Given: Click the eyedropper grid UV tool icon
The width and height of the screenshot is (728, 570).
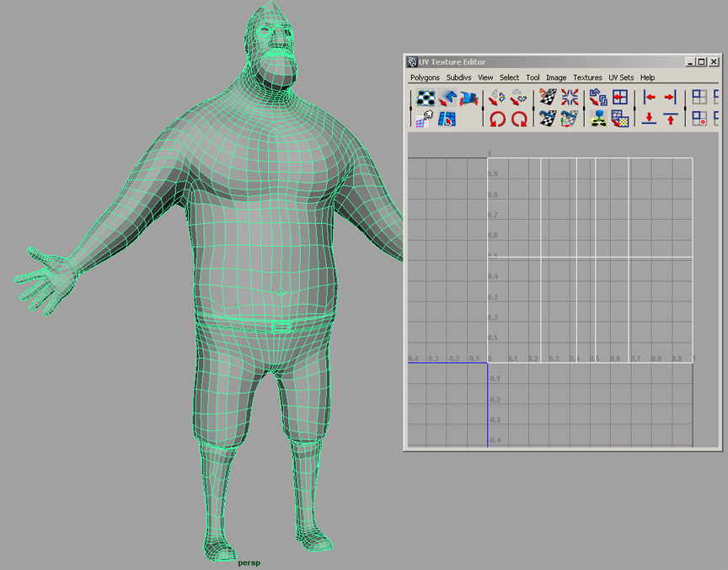Looking at the screenshot, I should click(425, 119).
